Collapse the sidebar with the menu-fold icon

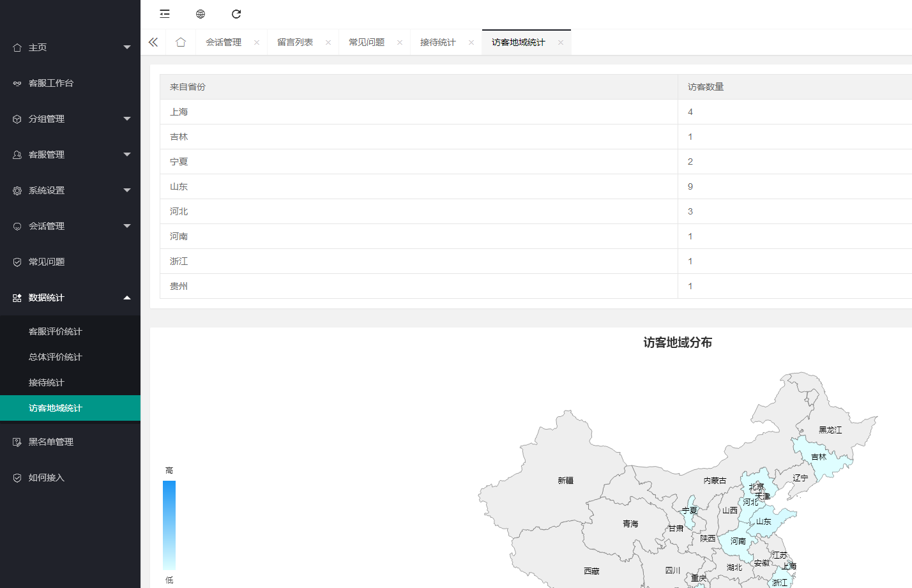tap(165, 14)
